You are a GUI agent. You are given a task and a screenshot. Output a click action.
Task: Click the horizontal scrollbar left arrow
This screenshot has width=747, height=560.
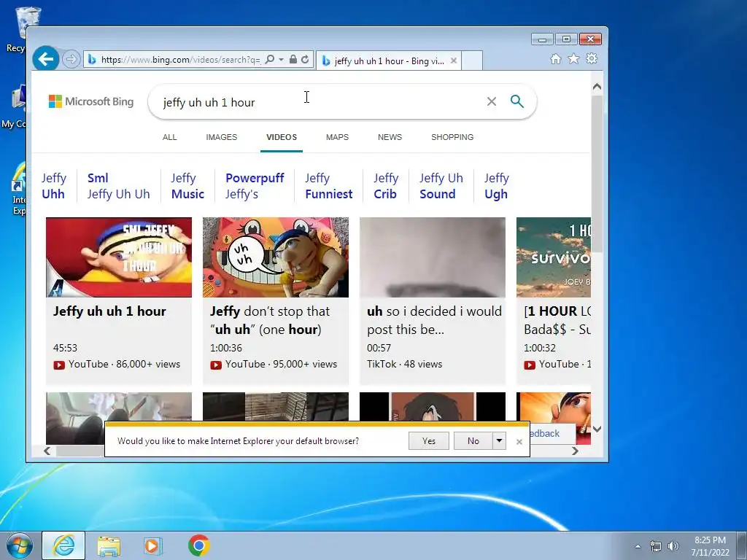(x=47, y=451)
